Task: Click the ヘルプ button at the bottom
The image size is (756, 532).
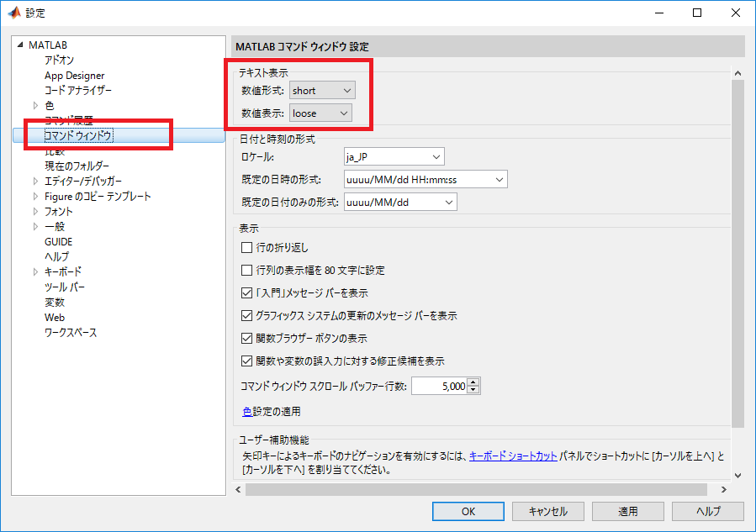Action: coord(708,511)
